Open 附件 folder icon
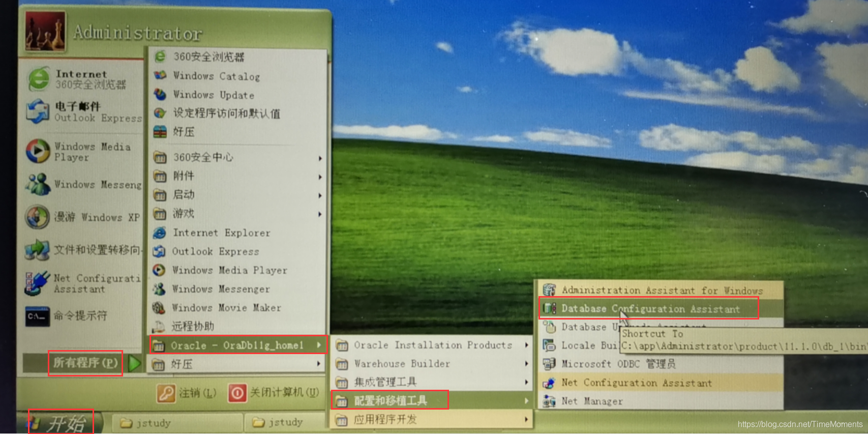The width and height of the screenshot is (868, 434). pyautogui.click(x=160, y=177)
